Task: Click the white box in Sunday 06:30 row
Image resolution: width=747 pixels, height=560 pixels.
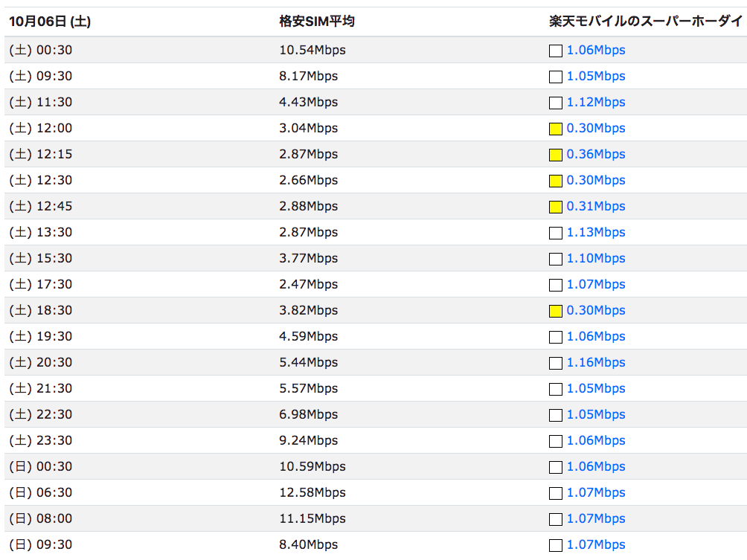Action: point(556,493)
